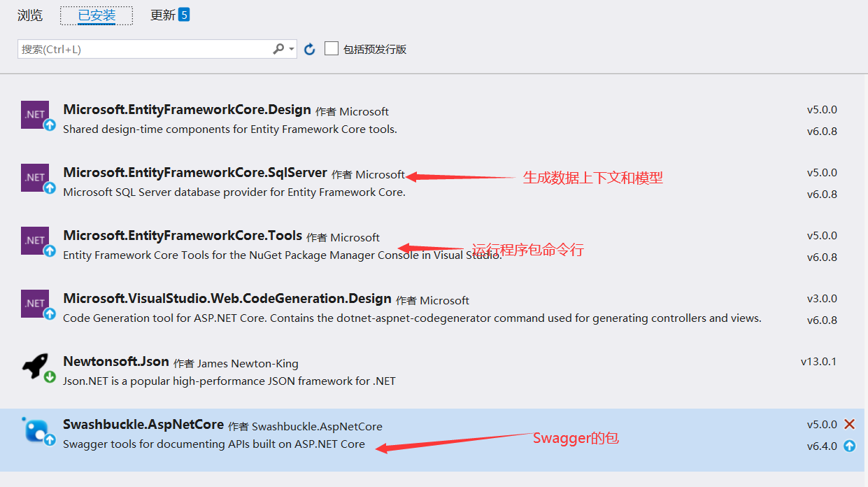Click the refresh icon beside the search box
Image resolution: width=868 pixels, height=487 pixels.
pyautogui.click(x=309, y=48)
